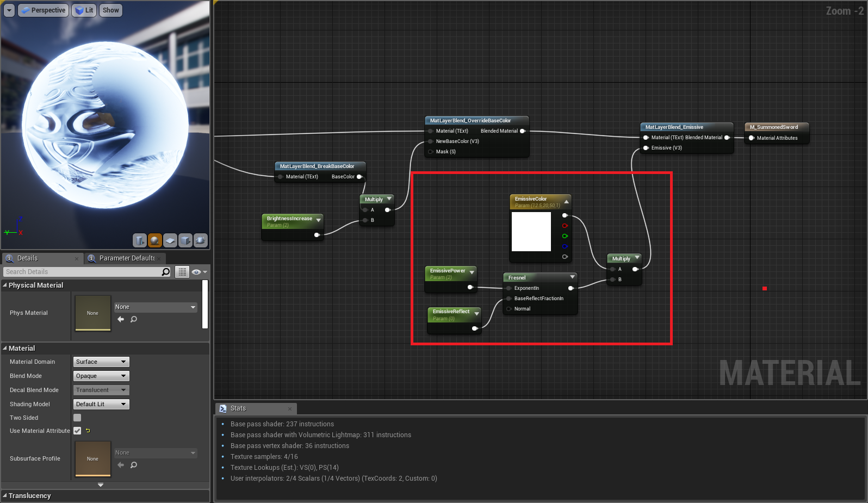Click the white EmissiveColor swatch preview
The width and height of the screenshot is (868, 503).
click(x=531, y=232)
